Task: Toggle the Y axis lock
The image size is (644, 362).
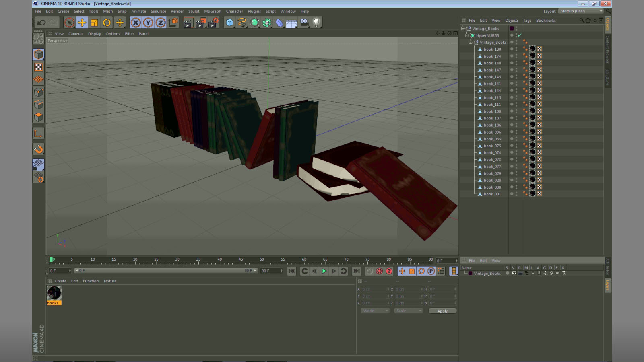Action: [x=148, y=23]
